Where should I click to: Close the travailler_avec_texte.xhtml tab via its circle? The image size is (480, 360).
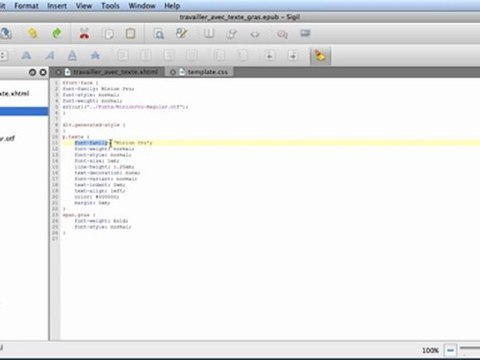click(58, 72)
